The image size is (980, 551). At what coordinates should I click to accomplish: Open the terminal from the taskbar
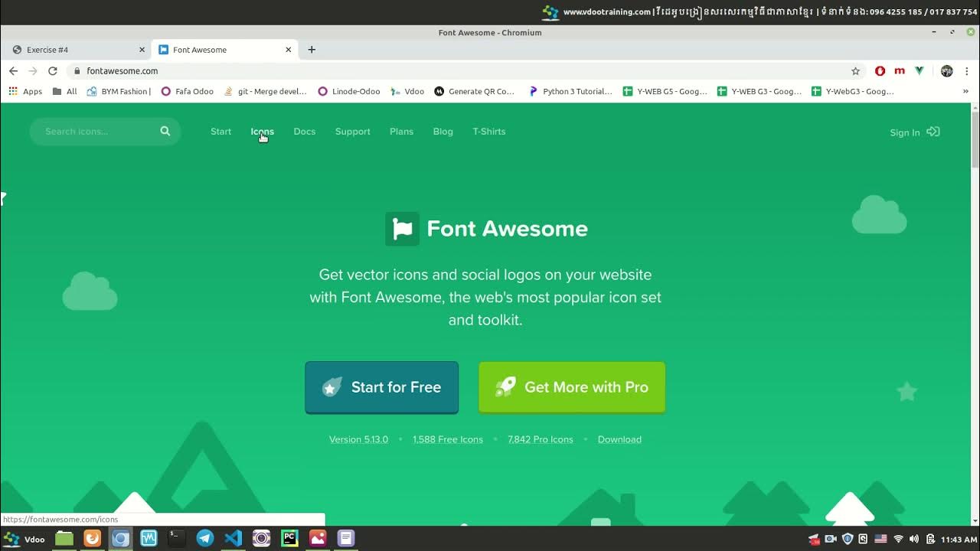click(x=176, y=538)
